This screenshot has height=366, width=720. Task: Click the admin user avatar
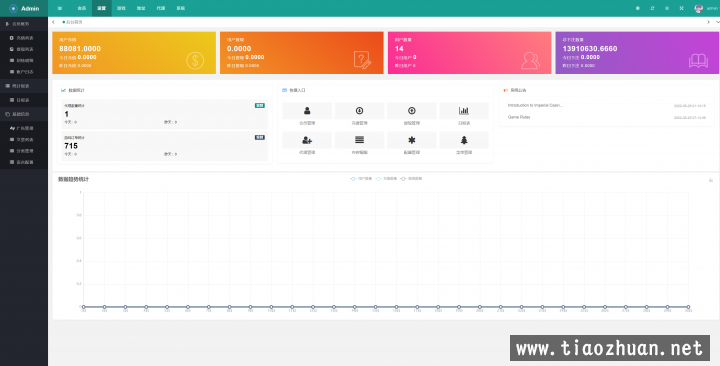(699, 8)
